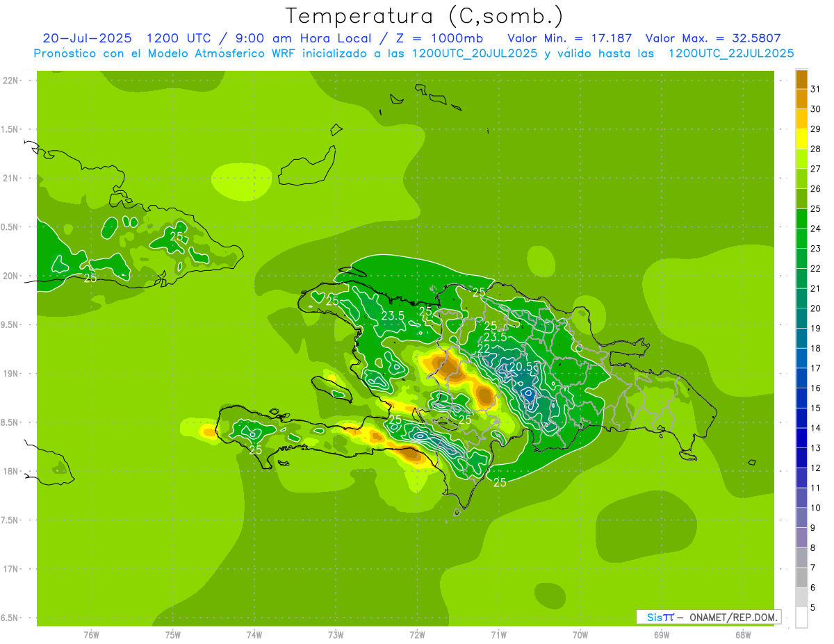Click the 68W longitude axis label
Screen dimensions: 834x644
742,634
